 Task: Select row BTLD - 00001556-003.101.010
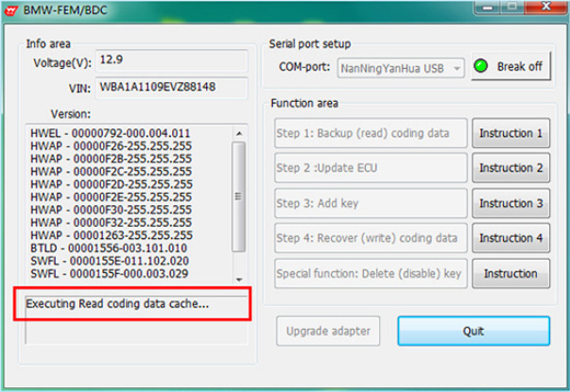click(x=109, y=248)
